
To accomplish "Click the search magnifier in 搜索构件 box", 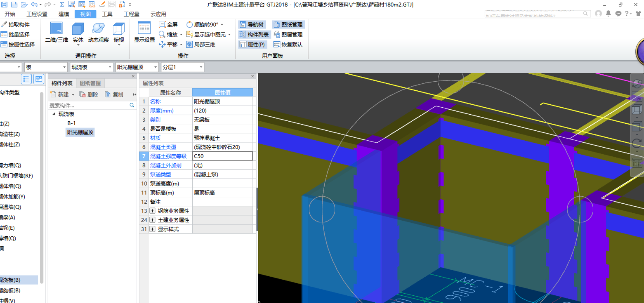I will tap(132, 105).
